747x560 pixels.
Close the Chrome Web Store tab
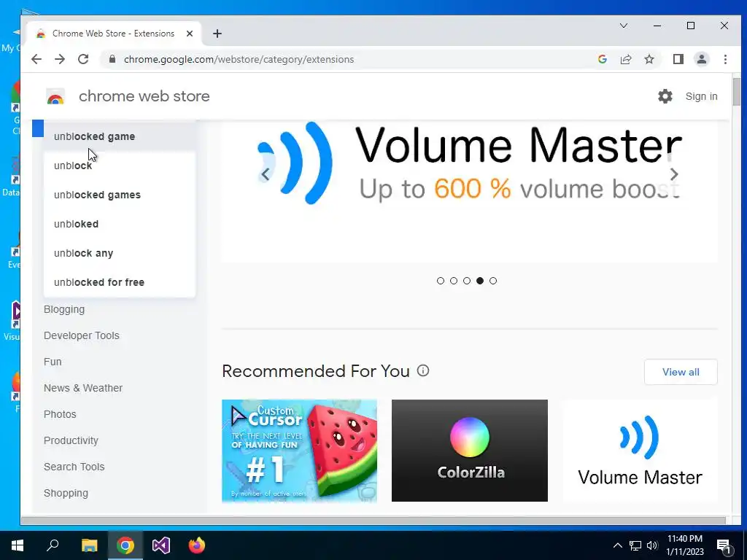tap(190, 34)
